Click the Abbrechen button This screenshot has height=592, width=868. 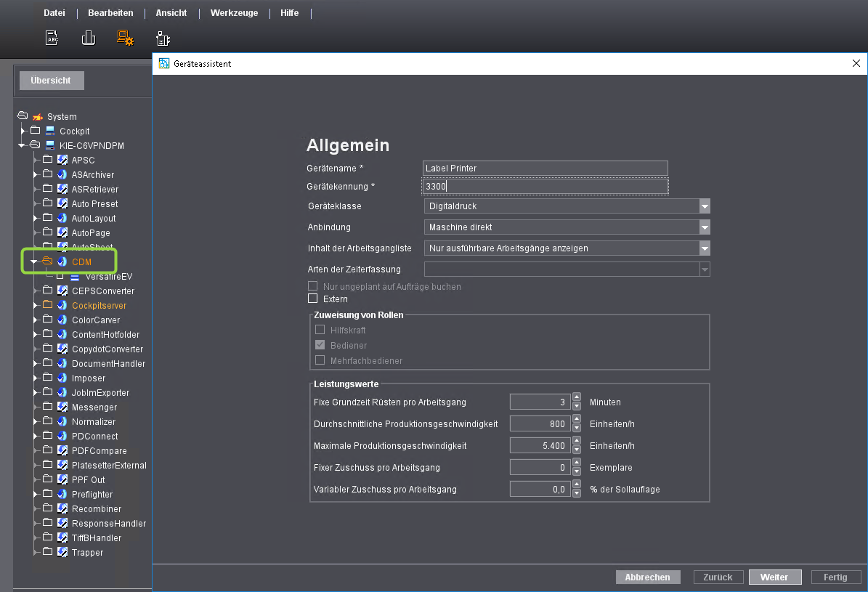point(648,577)
